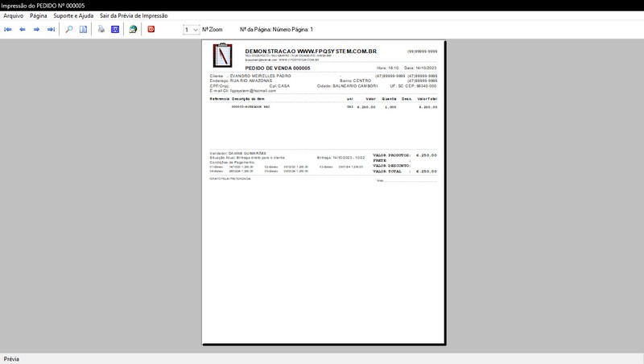644x364 pixels.
Task: Click the VALOR TOTAL 6.250,00 line
Action: point(405,172)
